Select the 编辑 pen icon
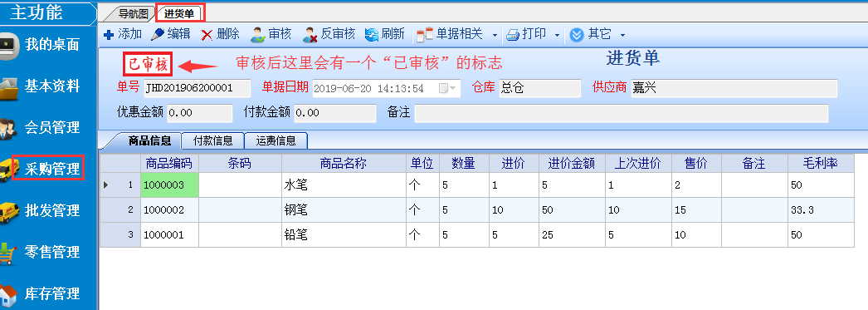This screenshot has width=868, height=310. coord(158,34)
